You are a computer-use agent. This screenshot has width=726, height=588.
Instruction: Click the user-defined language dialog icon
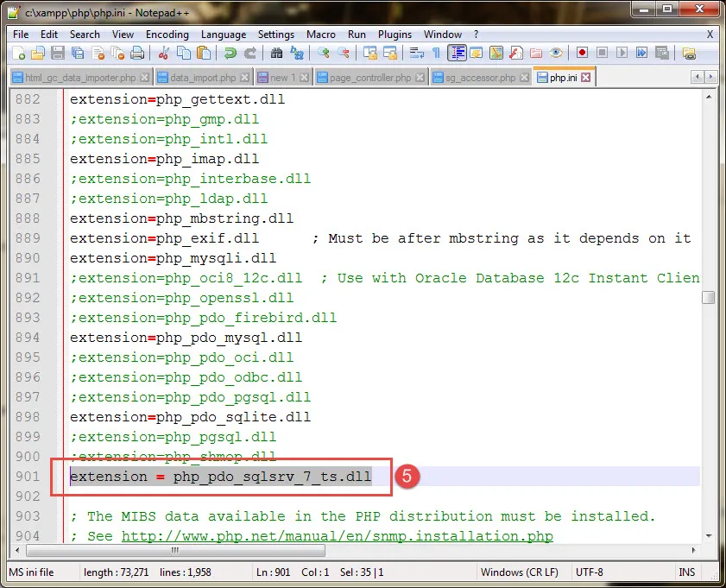[x=476, y=54]
